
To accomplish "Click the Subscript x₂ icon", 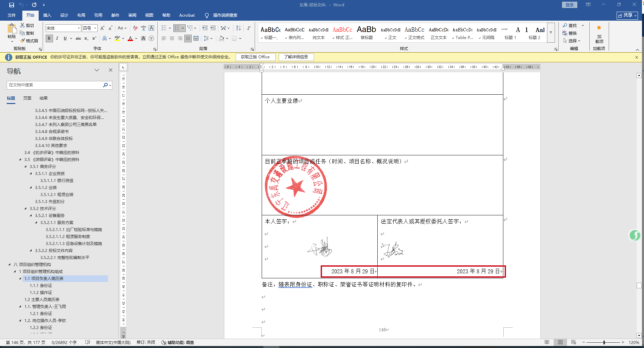I will click(x=86, y=38).
